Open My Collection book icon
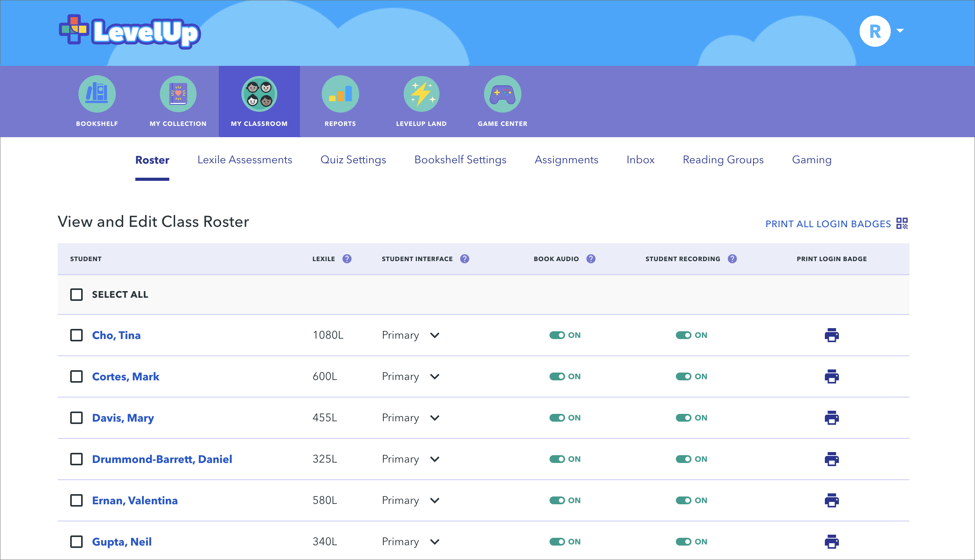975x560 pixels. coord(178,94)
